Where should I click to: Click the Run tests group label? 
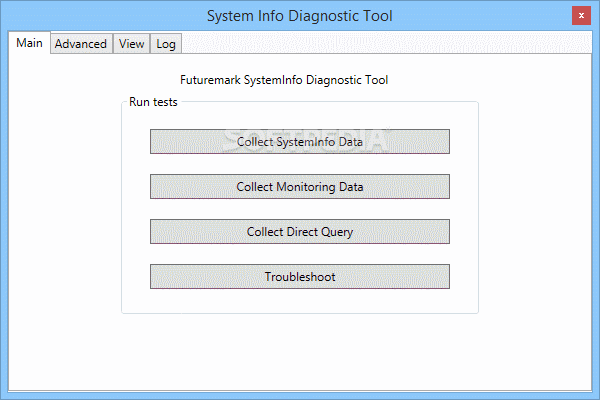click(153, 102)
